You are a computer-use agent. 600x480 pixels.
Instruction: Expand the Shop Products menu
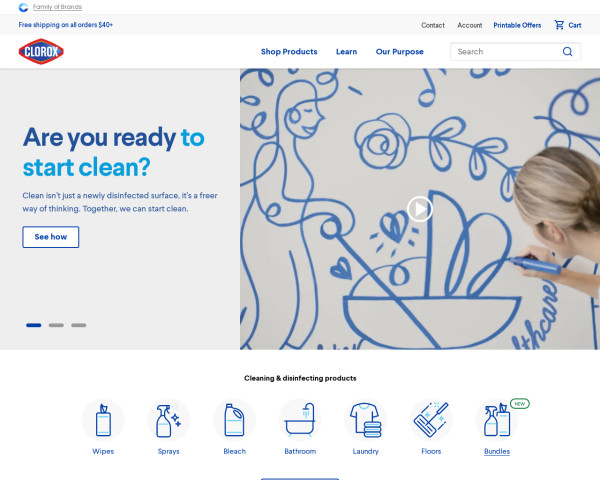[289, 52]
